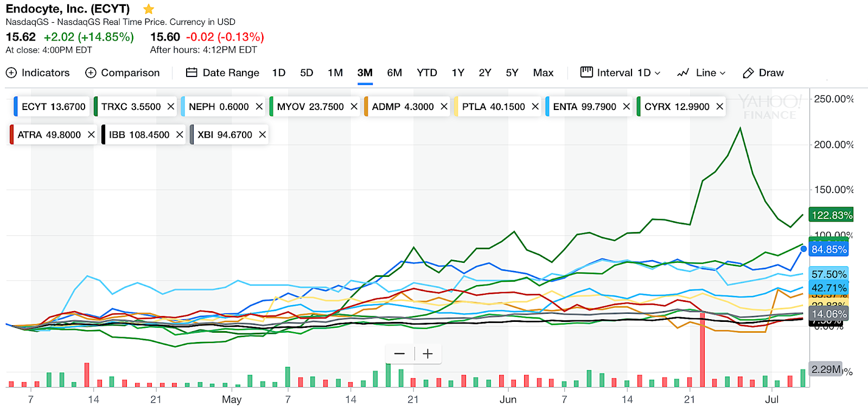
Task: Click the ECYT 13.6700 legend chip
Action: point(50,107)
